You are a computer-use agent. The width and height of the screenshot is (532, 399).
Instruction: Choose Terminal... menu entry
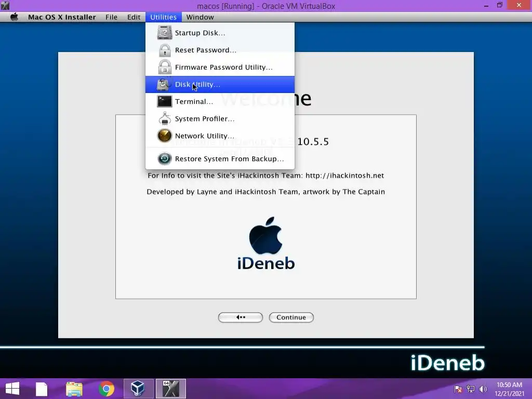pyautogui.click(x=220, y=101)
